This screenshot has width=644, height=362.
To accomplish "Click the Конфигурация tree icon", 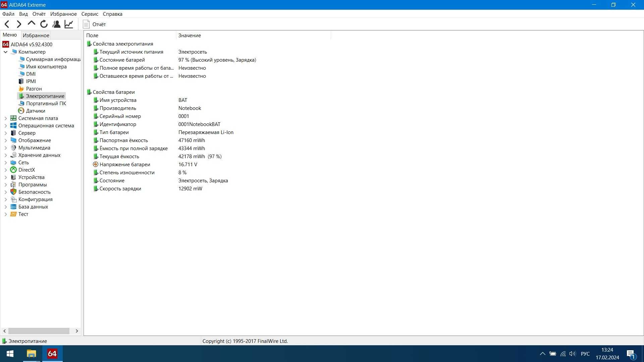I will [x=13, y=199].
